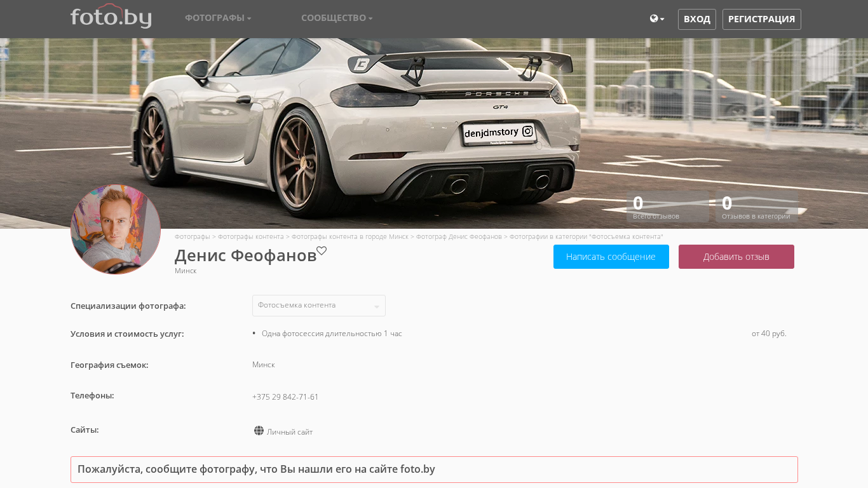Click Добавить отзыв button
The image size is (868, 488).
point(736,257)
